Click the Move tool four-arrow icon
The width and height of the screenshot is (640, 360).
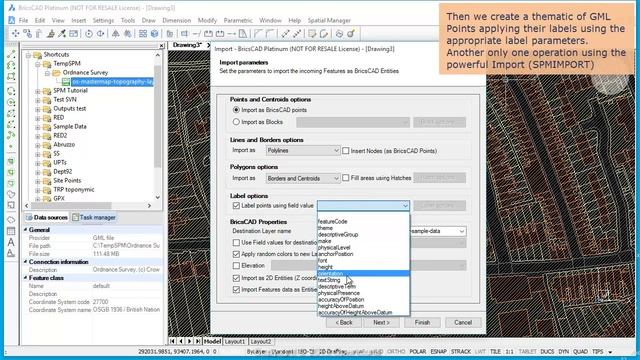[x=16, y=33]
